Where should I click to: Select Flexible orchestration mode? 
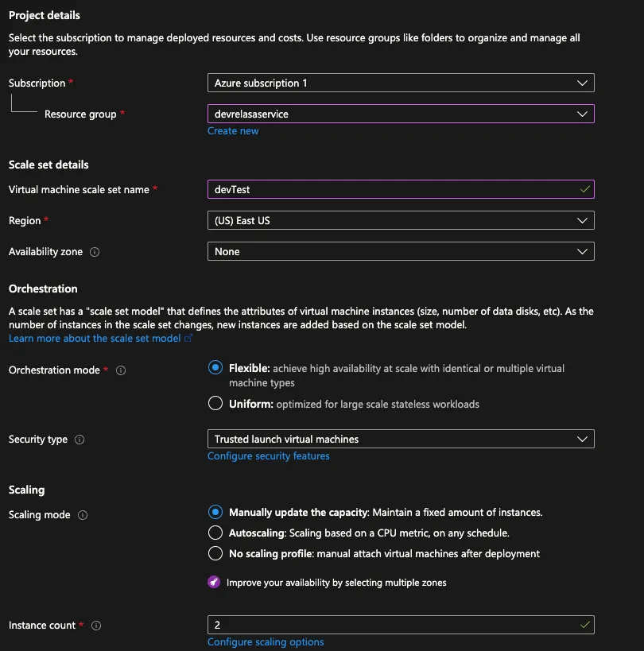click(x=215, y=368)
